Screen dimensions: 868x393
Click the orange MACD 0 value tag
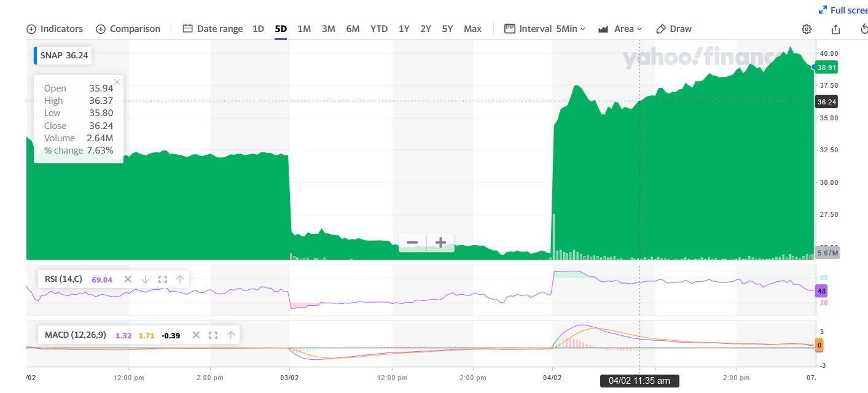tap(819, 345)
